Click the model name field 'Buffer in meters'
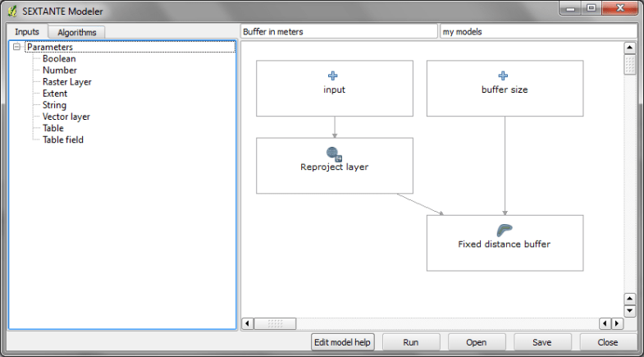The width and height of the screenshot is (644, 357). pyautogui.click(x=339, y=31)
